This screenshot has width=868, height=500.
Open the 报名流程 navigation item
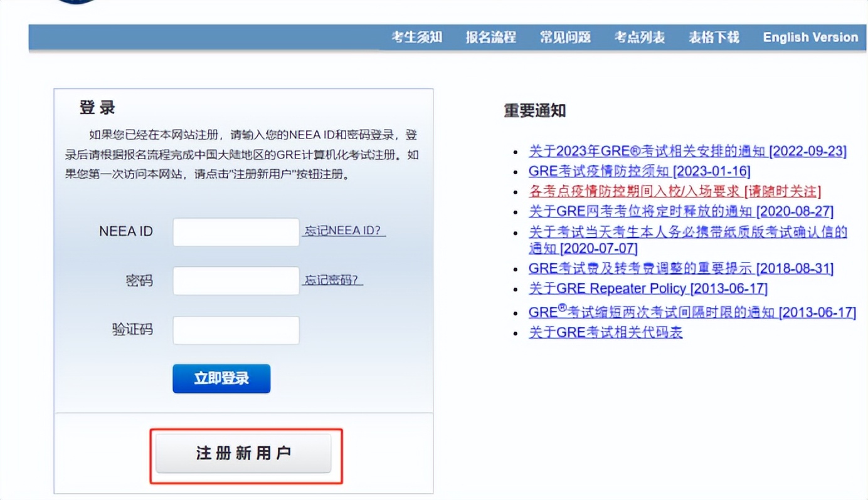(490, 37)
